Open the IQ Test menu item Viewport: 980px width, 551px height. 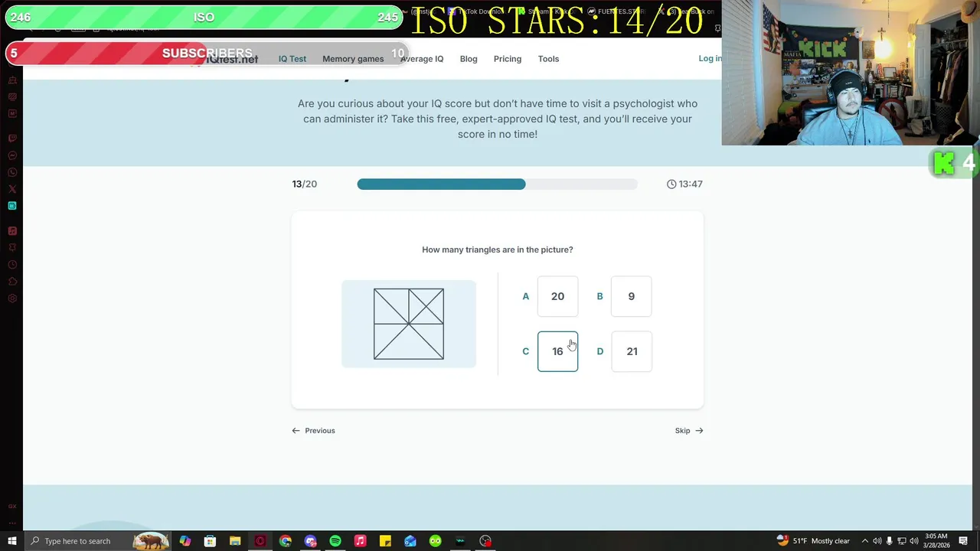coord(292,59)
